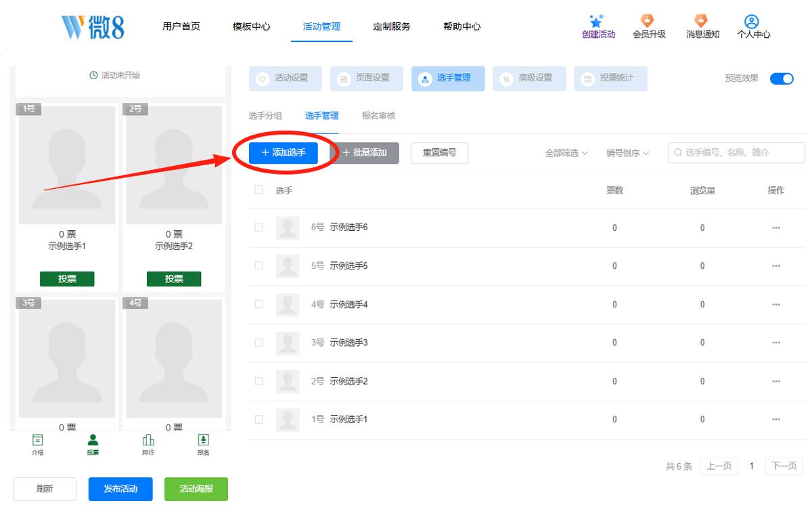Open the 编号倒序 sort dropdown
The image size is (812, 524).
[627, 153]
